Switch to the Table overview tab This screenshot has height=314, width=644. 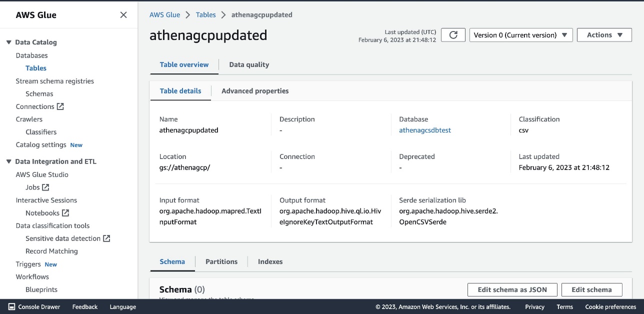pyautogui.click(x=184, y=64)
